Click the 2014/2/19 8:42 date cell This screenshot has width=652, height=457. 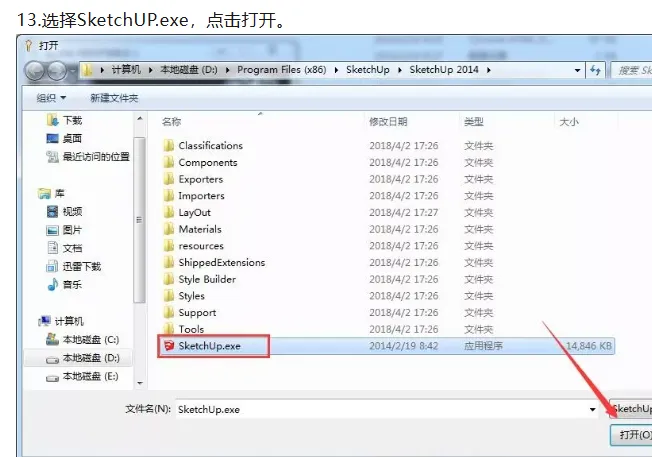(403, 346)
